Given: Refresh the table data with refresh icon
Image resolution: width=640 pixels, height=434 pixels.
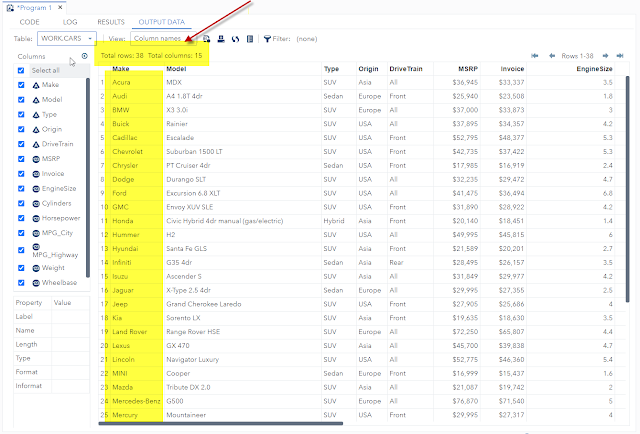Looking at the screenshot, I should click(235, 39).
